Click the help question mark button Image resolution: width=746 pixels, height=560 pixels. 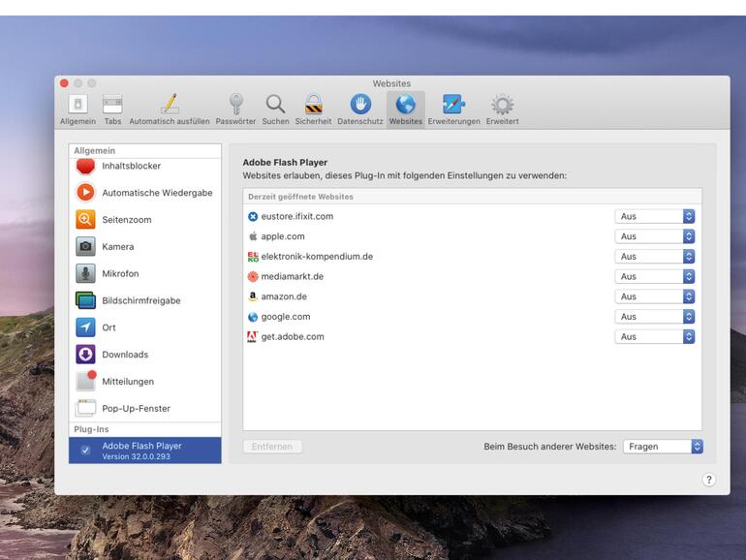(709, 480)
